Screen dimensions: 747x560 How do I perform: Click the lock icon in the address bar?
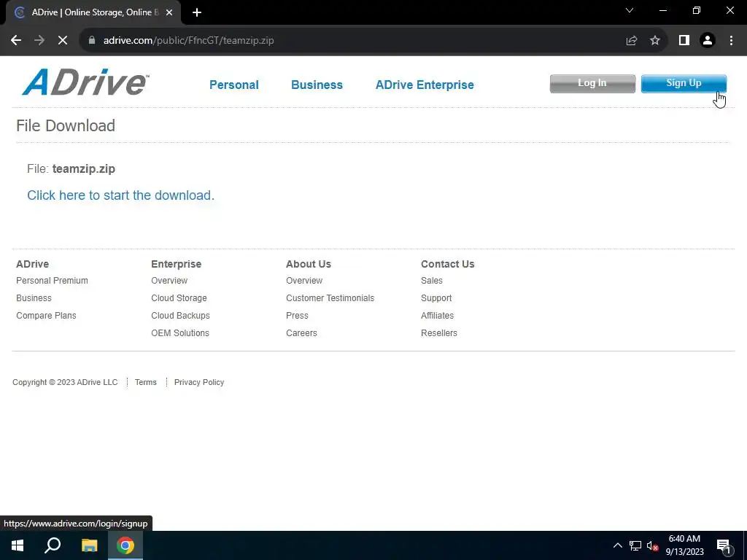point(92,40)
